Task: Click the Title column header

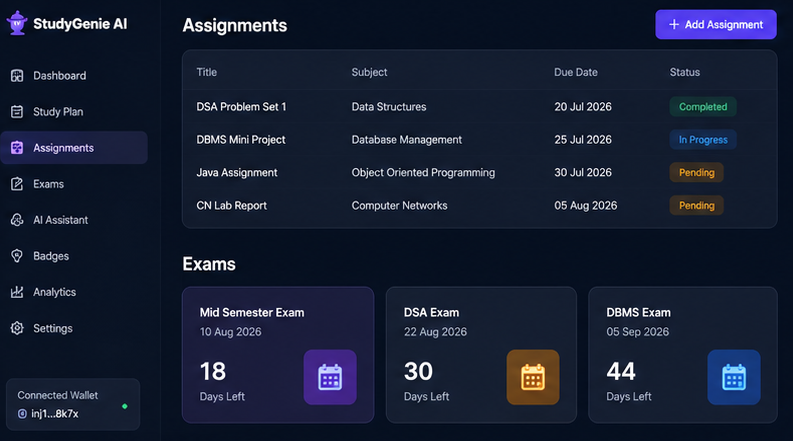Action: 206,72
